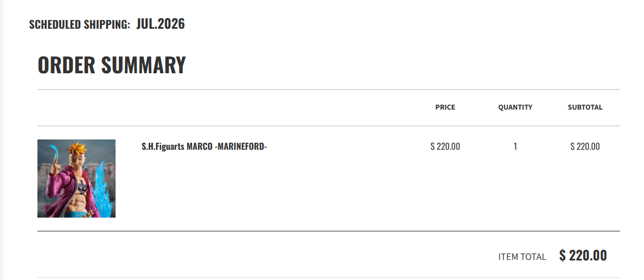Click the PRICE column header
This screenshot has height=280, width=644.
445,107
